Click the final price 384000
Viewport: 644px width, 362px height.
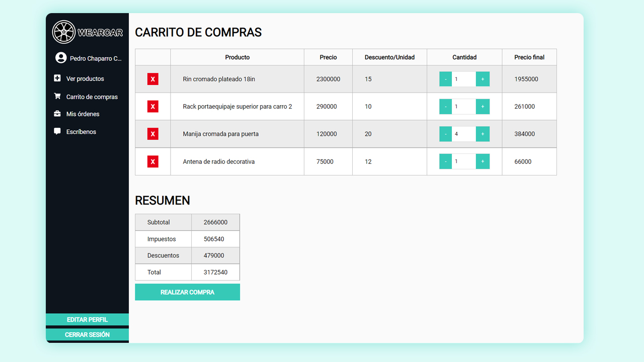point(525,134)
